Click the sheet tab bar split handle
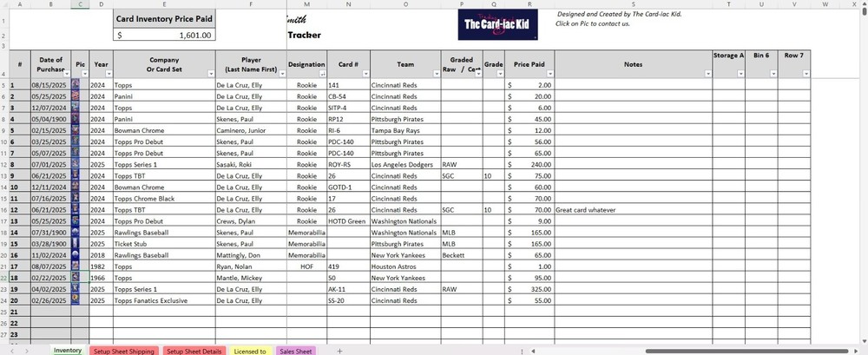This screenshot has height=355, width=868. (522, 352)
